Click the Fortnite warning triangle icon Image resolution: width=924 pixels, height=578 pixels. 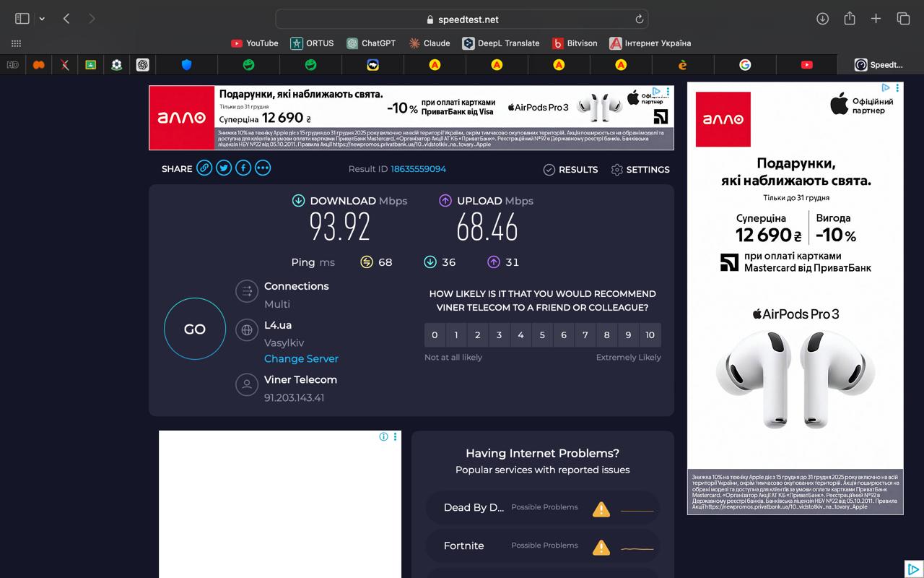click(x=601, y=548)
